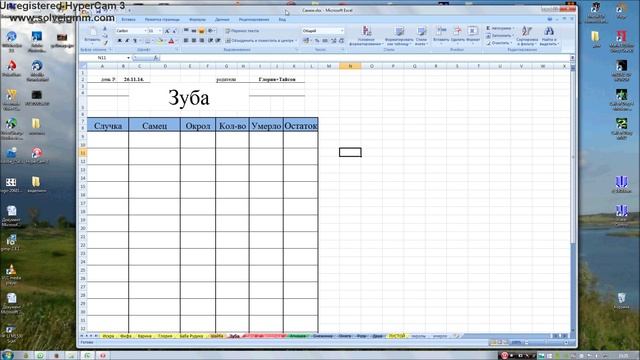The height and width of the screenshot is (360, 640).
Task: Click the vertical scrollbar of the worksheet
Action: [x=573, y=198]
